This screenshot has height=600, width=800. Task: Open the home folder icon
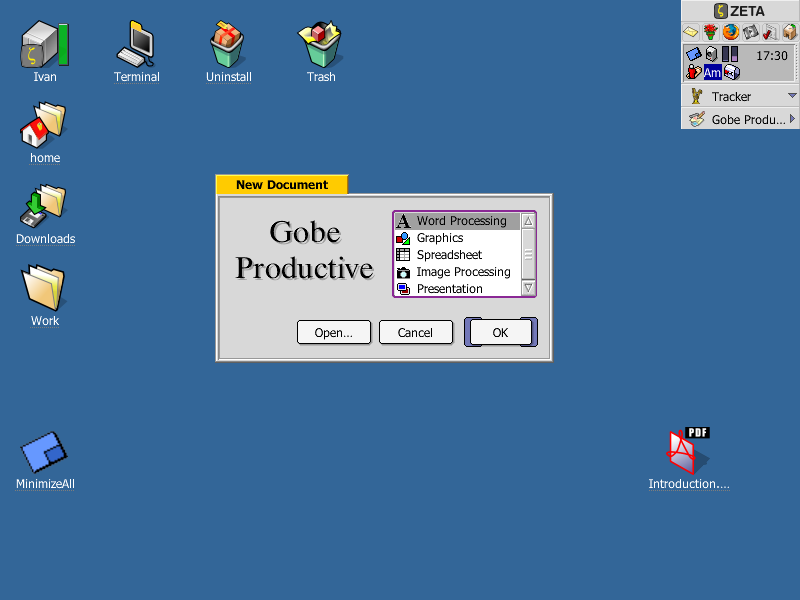44,126
